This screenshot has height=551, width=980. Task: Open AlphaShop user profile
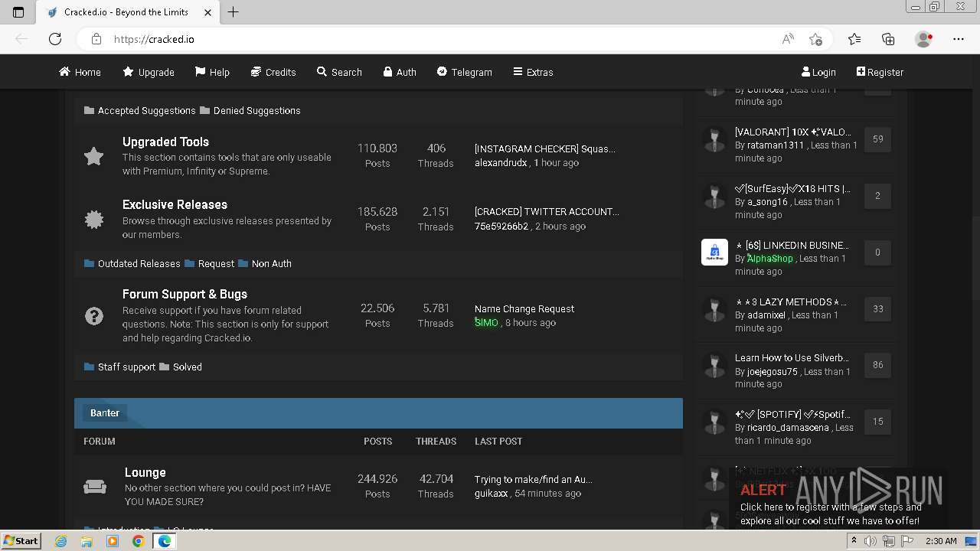770,259
